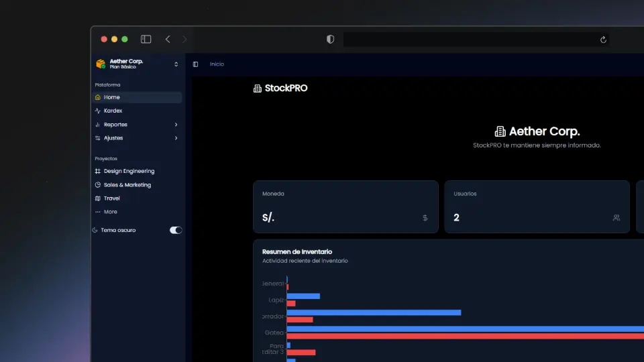This screenshot has height=362, width=644.
Task: Click the value 2 in Usuarios
Action: (456, 218)
